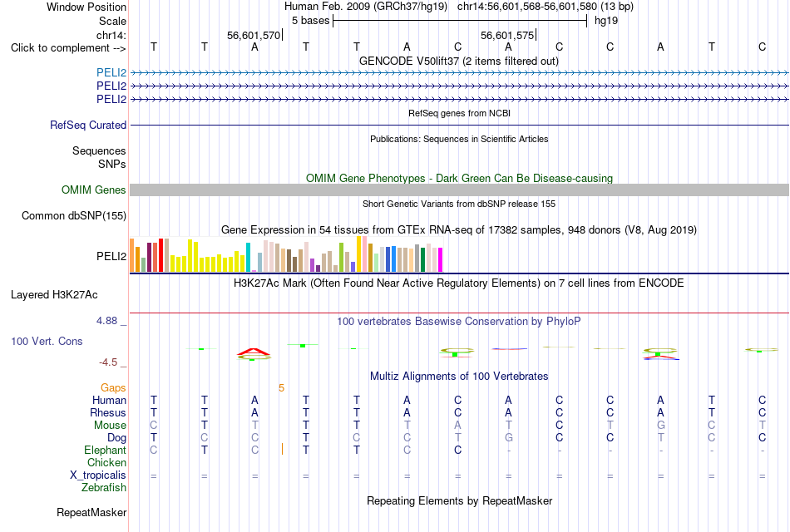Click the 'Click to complement -->' label

68,48
